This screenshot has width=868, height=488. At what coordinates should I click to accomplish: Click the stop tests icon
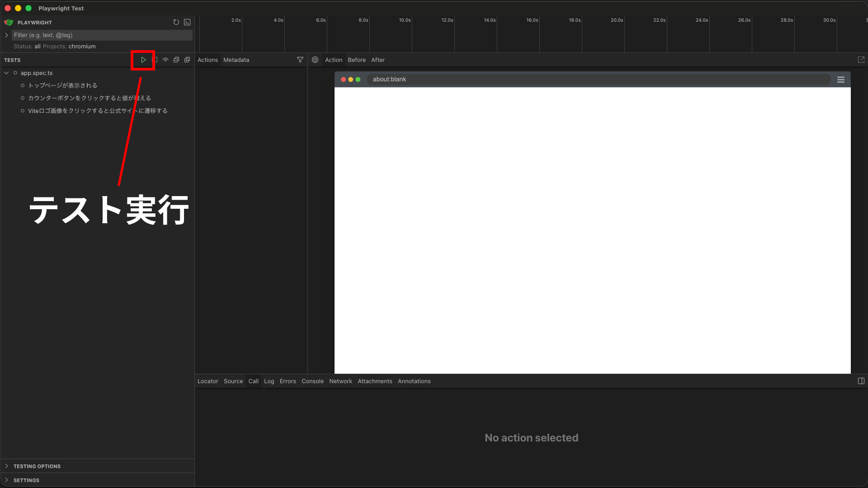[155, 60]
